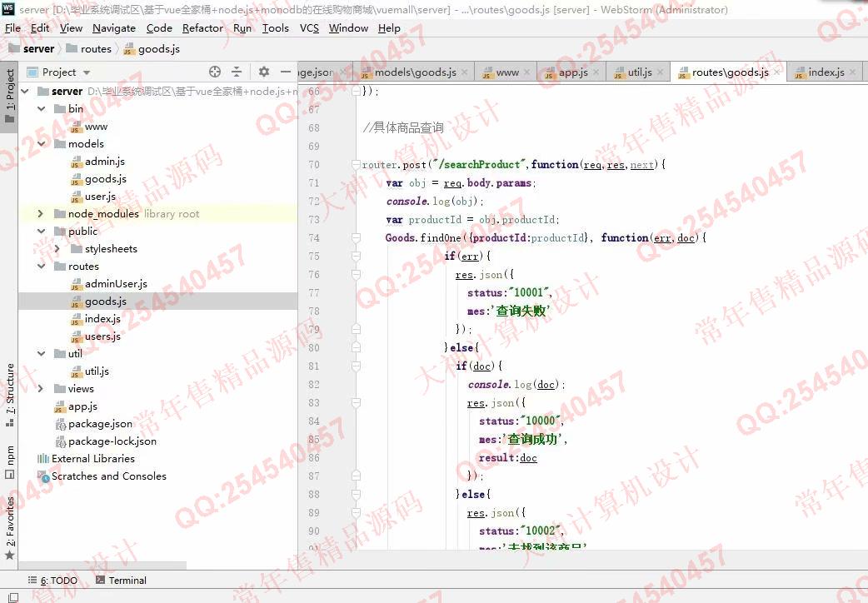Expand the stylesheets folder
Screen dimensions: 868x603
pyautogui.click(x=57, y=249)
